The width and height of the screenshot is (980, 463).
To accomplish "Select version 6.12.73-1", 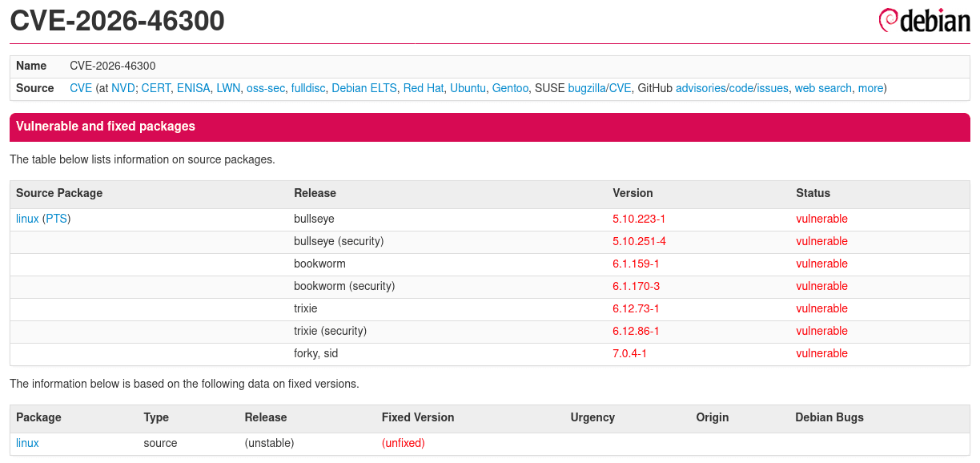I will [x=637, y=308].
